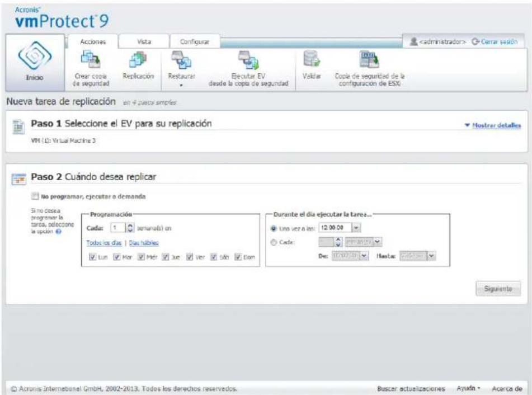
Task: Toggle the Miér day checkbox
Action: point(141,257)
